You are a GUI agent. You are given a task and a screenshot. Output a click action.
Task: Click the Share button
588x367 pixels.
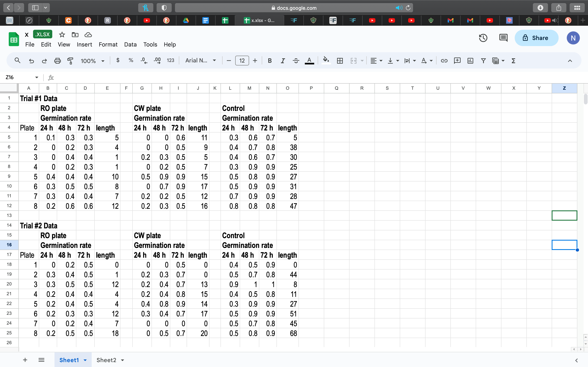point(536,38)
